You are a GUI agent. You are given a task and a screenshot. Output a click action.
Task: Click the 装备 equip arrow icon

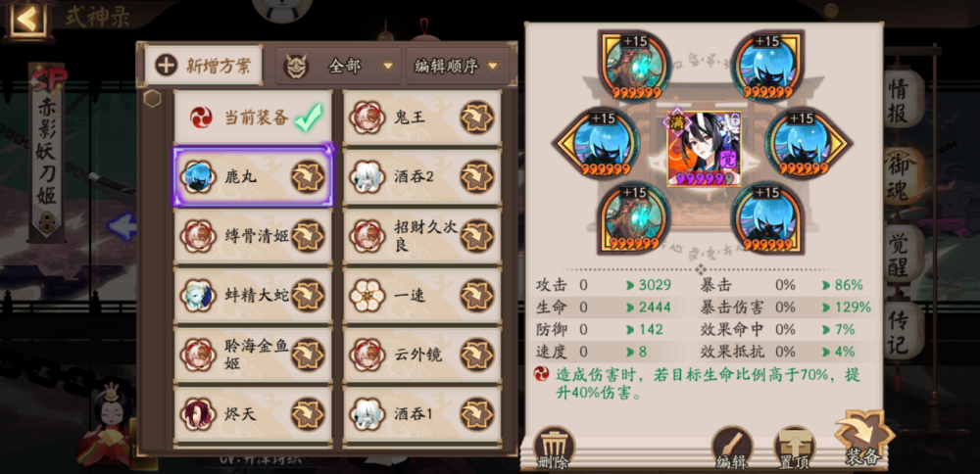864,438
